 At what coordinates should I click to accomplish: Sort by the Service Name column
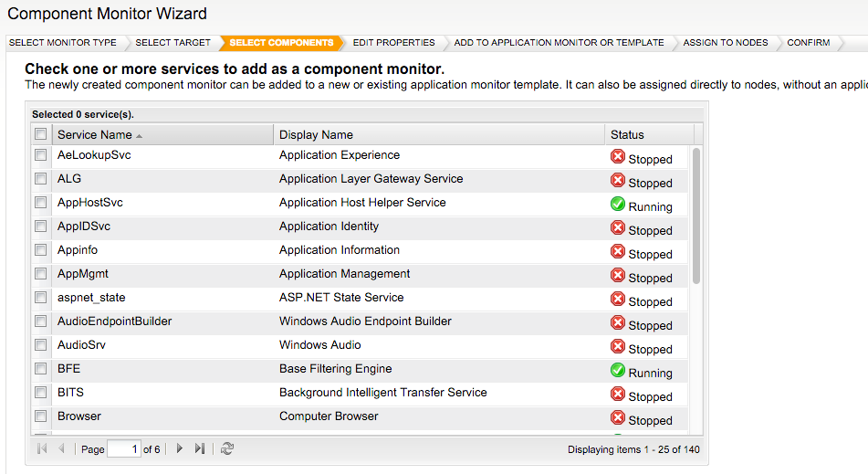pos(95,135)
